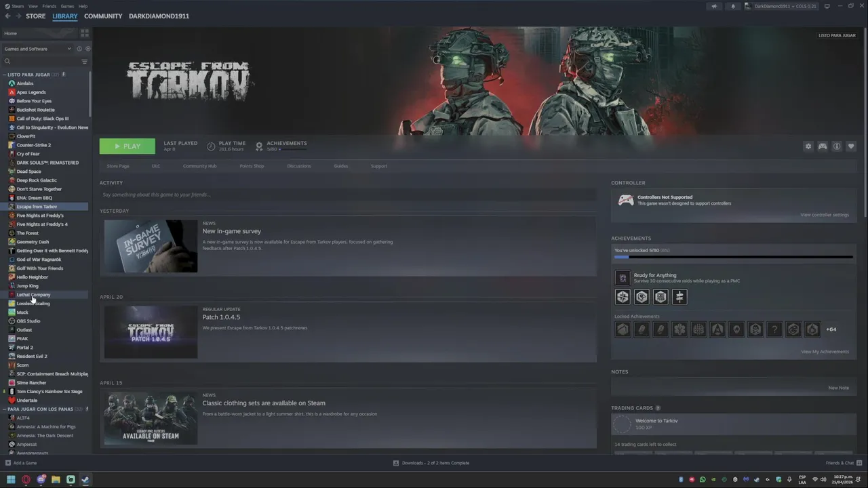
Task: Show the +64 more locked achievements
Action: coord(831,329)
